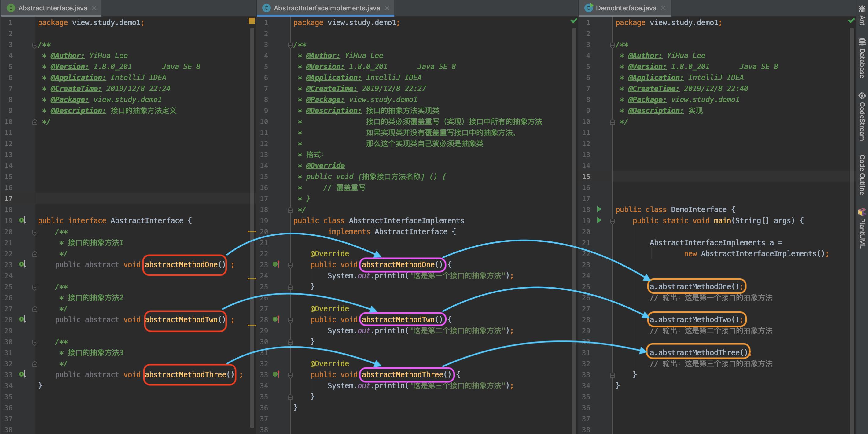Click '@Description: 接口的抽象方法定义' in AbstractInterface.java

[113, 111]
